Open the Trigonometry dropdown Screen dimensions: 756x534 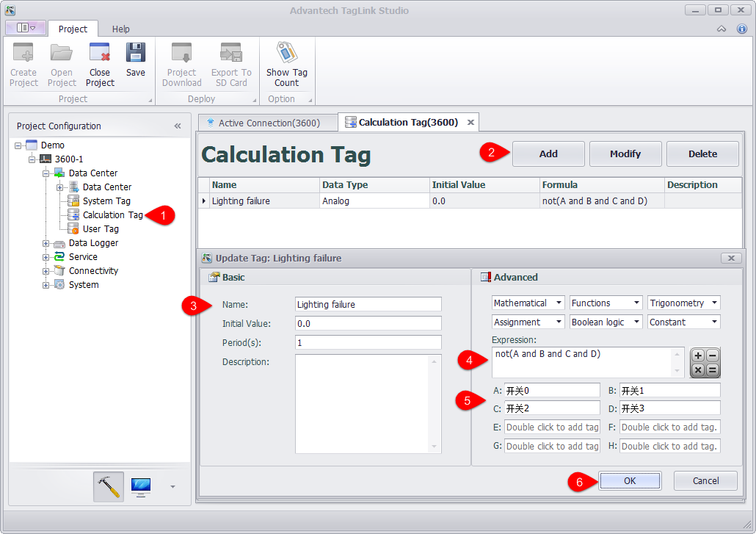pos(683,303)
